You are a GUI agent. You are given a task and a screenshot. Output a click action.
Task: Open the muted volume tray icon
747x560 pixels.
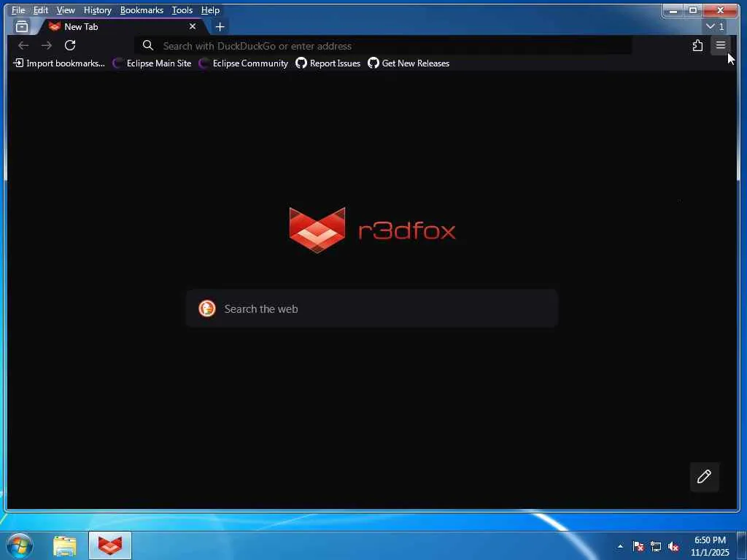(673, 546)
